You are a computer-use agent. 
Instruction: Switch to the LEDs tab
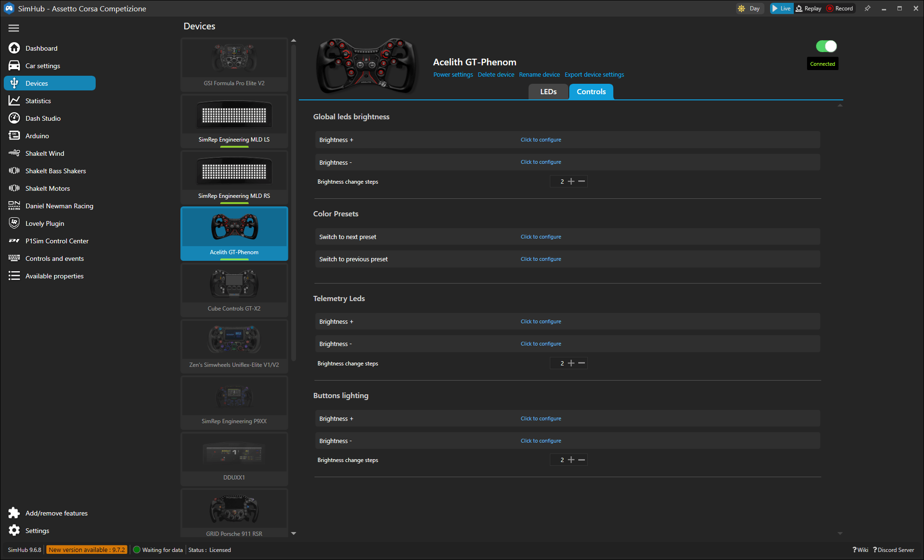(x=548, y=92)
